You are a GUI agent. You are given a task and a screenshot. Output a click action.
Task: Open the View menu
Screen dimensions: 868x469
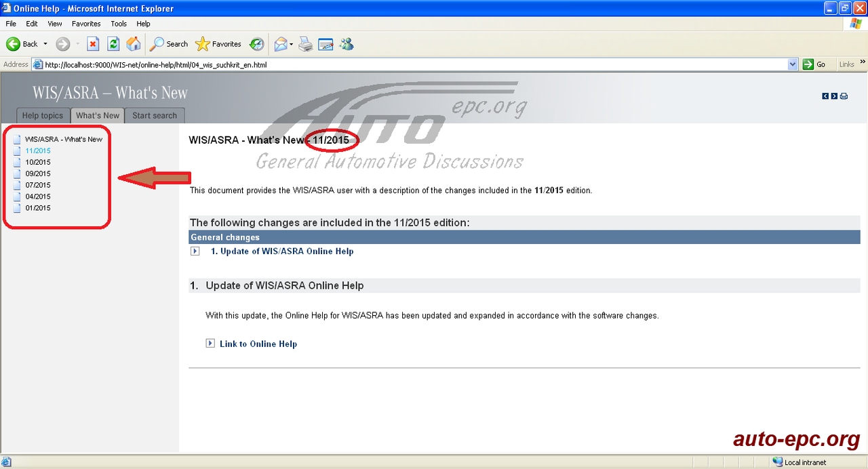pos(55,24)
